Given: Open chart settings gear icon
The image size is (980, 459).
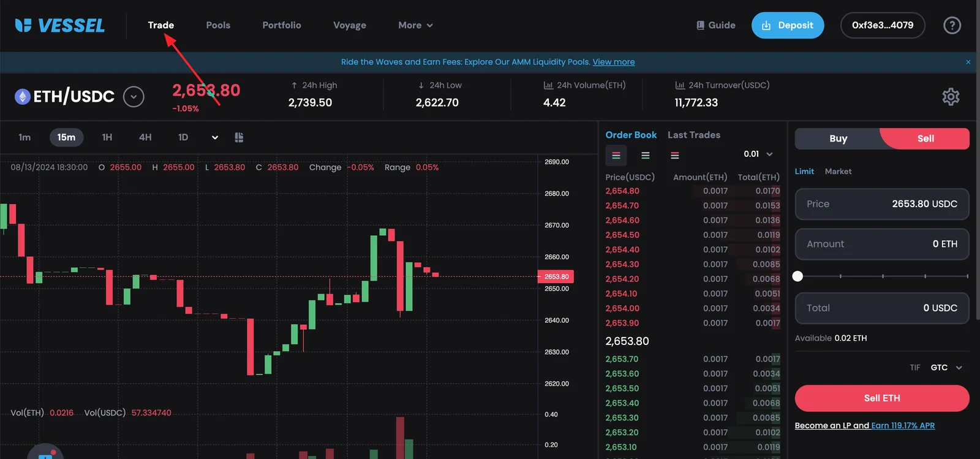Looking at the screenshot, I should [951, 97].
